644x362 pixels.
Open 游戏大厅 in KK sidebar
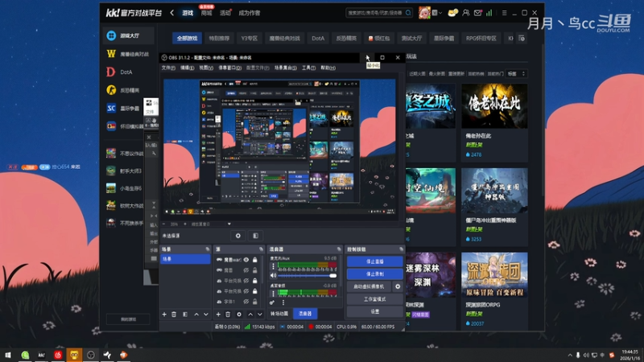129,35
